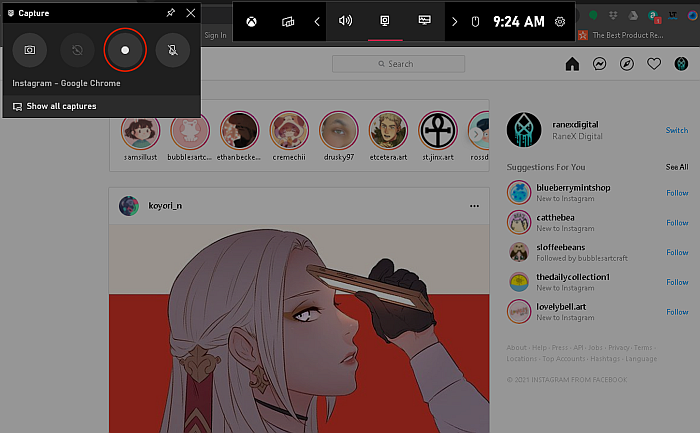Open the activity heart icon
The image size is (700, 433).
click(x=654, y=64)
